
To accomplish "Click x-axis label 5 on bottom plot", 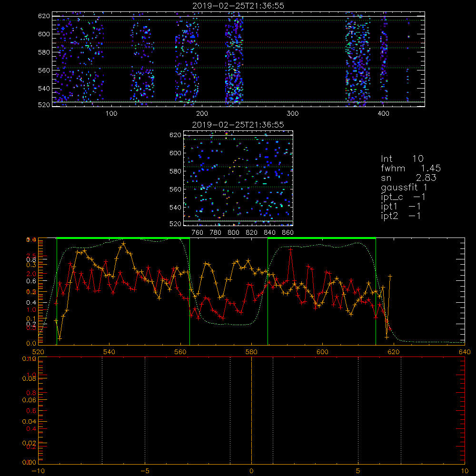I will point(358,471).
